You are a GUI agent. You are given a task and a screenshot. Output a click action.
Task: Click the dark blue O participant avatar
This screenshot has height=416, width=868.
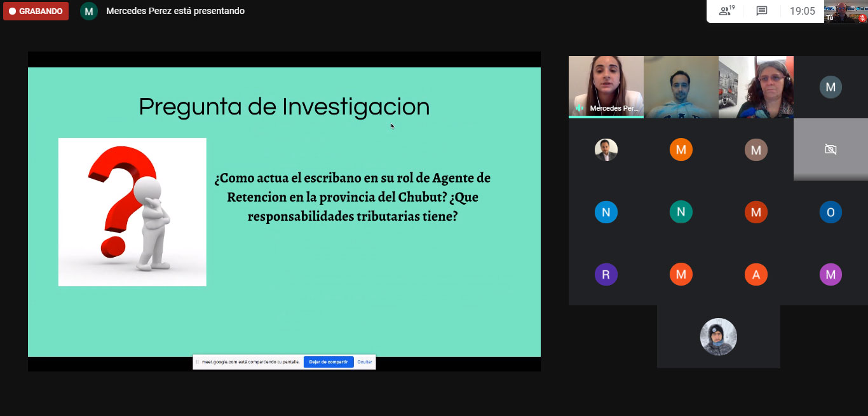tap(830, 212)
